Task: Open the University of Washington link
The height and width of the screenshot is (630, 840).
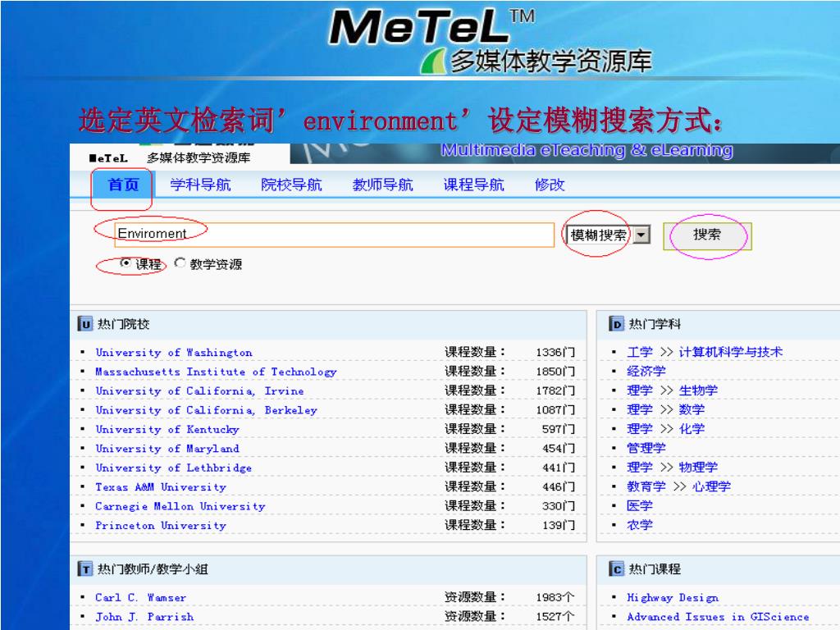Action: (174, 353)
